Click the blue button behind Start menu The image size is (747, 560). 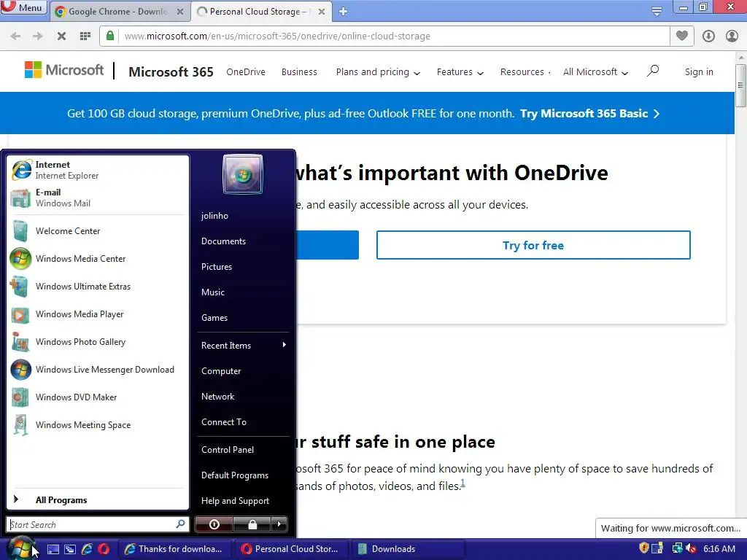pos(328,245)
